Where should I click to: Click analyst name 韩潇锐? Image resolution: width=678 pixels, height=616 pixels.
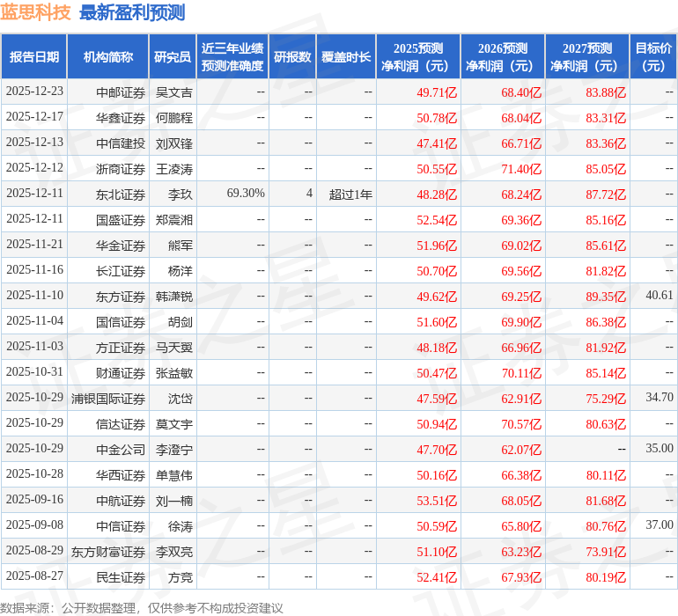click(173, 297)
